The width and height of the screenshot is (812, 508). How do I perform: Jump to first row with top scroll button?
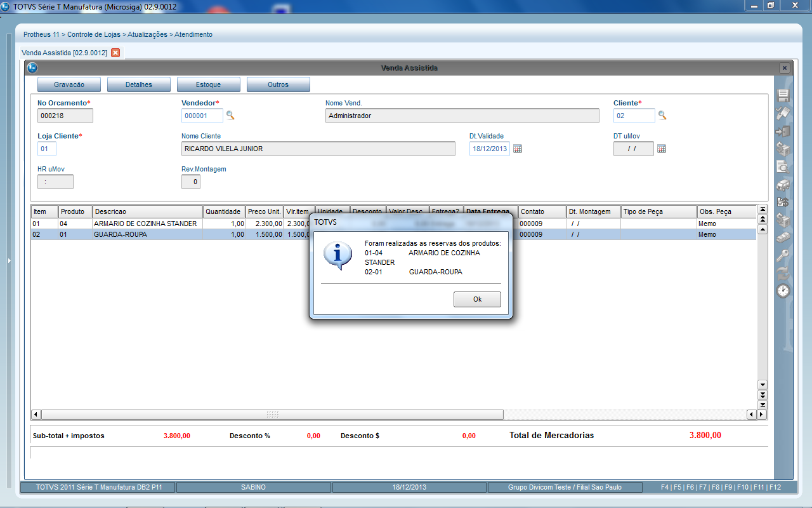click(763, 209)
